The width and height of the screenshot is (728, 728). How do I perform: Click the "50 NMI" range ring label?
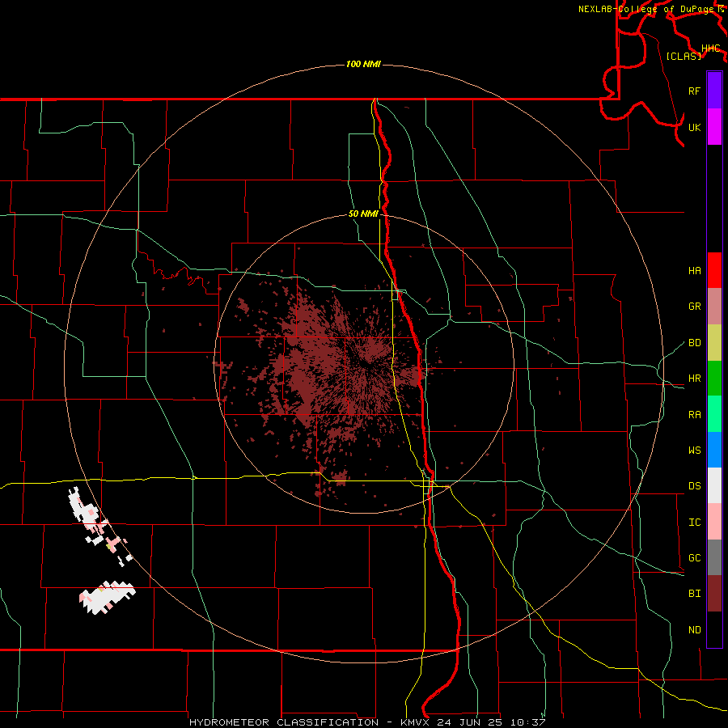363,214
